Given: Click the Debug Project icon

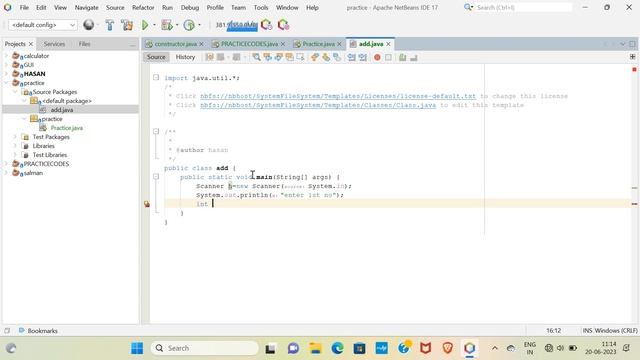Looking at the screenshot, I should 167,25.
